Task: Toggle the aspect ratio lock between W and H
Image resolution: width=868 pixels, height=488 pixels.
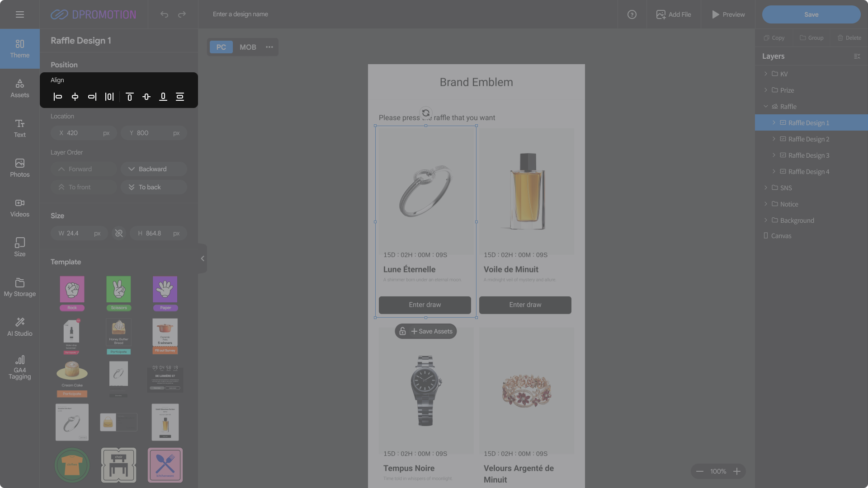Action: click(119, 233)
